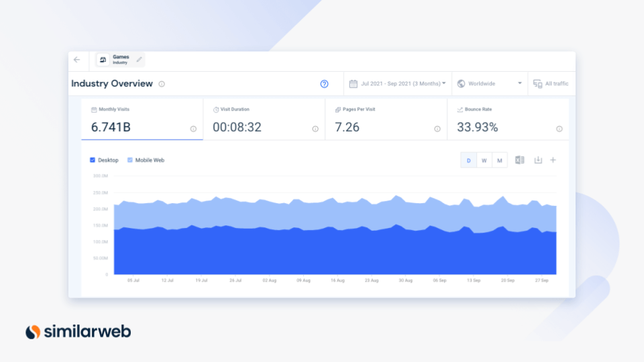Screen dimensions: 644x362
Task: Open the Jul 2021 - Sep 2021 date dropdown
Action: coord(397,84)
